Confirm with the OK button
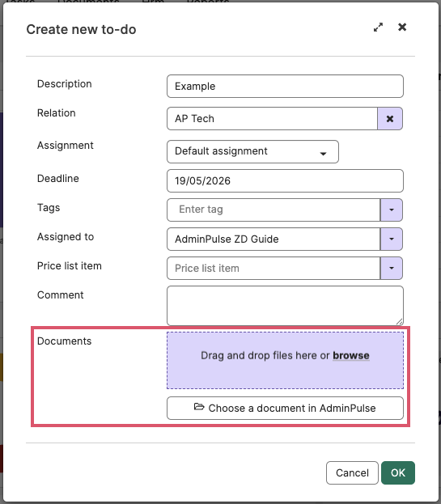The width and height of the screenshot is (441, 504). [398, 472]
